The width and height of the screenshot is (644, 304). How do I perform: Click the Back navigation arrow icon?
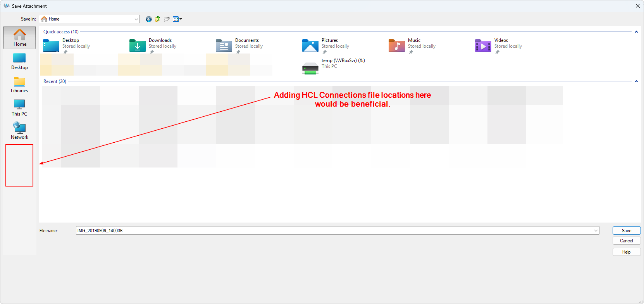coord(148,19)
